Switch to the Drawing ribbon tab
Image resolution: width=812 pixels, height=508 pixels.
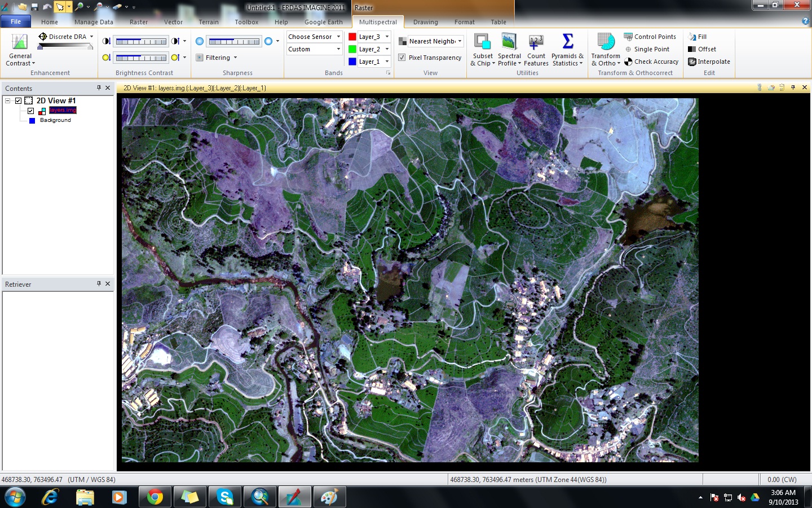point(425,22)
